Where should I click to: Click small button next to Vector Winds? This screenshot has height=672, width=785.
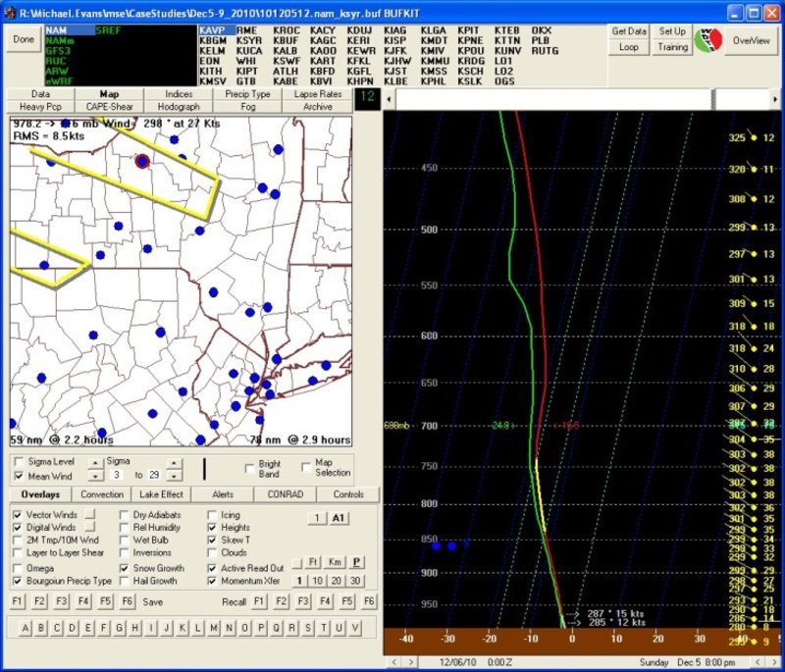(89, 514)
